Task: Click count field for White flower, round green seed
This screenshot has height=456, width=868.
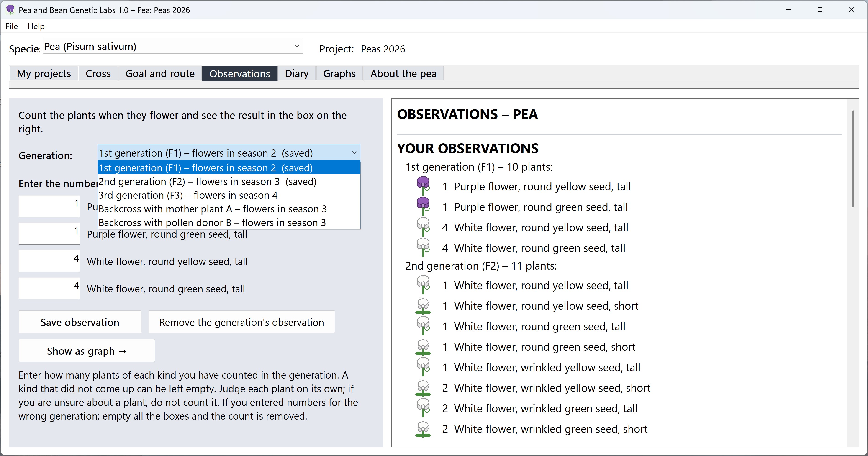Action: 49,288
